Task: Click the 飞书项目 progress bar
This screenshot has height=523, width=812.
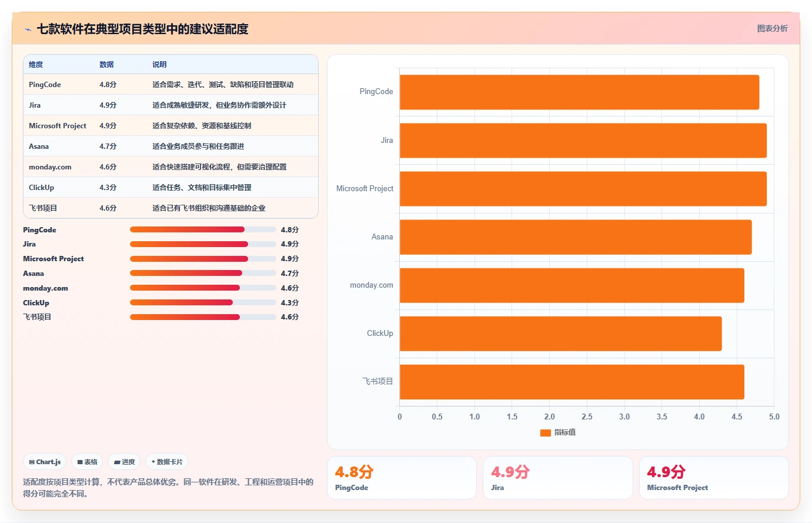Action: click(203, 317)
